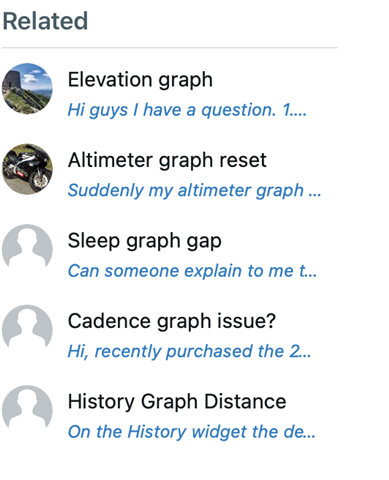This screenshot has height=480, width=389.
Task: Open the Sleep graph gap thread
Action: click(144, 241)
